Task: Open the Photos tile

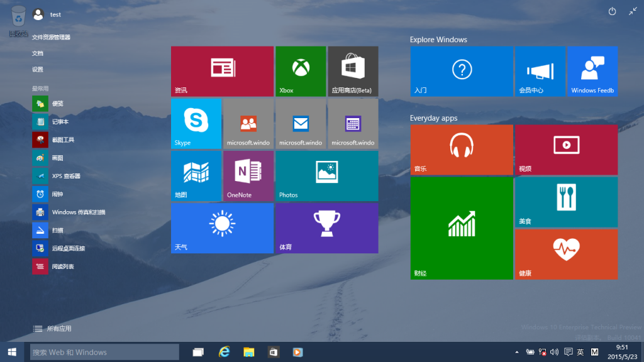Action: (x=326, y=175)
